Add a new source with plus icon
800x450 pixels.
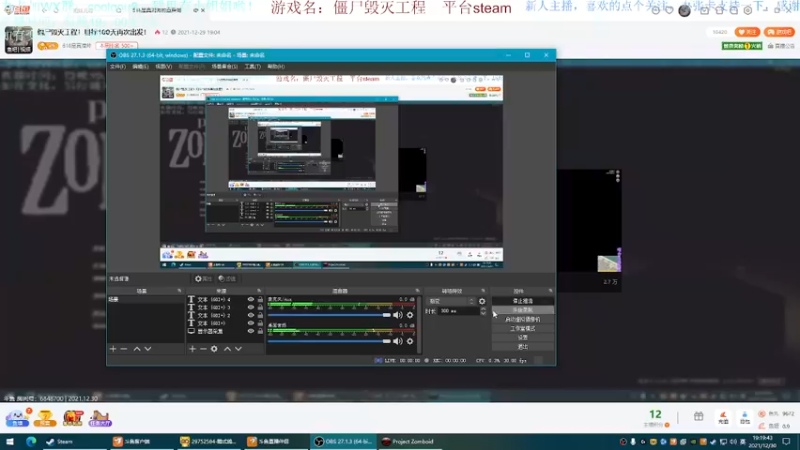click(x=192, y=349)
